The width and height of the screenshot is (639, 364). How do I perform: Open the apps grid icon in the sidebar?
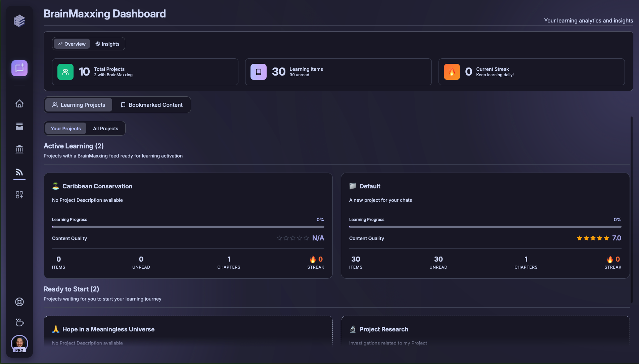pyautogui.click(x=19, y=195)
